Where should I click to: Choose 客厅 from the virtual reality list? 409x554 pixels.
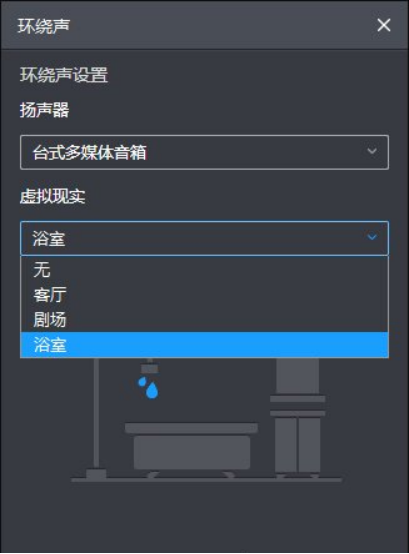(204, 294)
